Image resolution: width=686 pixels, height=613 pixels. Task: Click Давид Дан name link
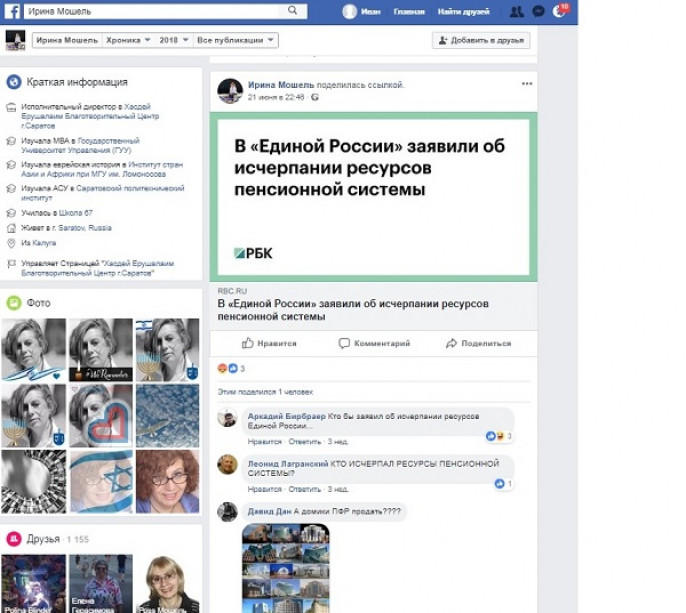coord(270,511)
